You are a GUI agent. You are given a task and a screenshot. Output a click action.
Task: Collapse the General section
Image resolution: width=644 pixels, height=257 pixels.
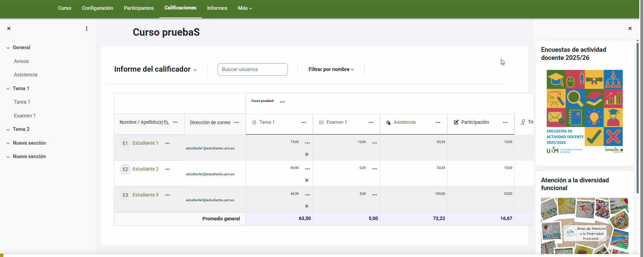click(x=8, y=48)
